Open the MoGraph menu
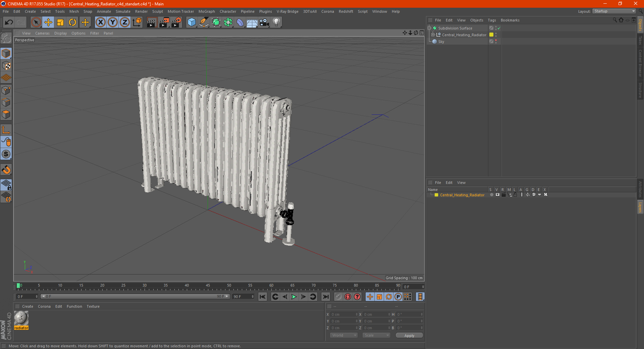644x349 pixels. (207, 11)
